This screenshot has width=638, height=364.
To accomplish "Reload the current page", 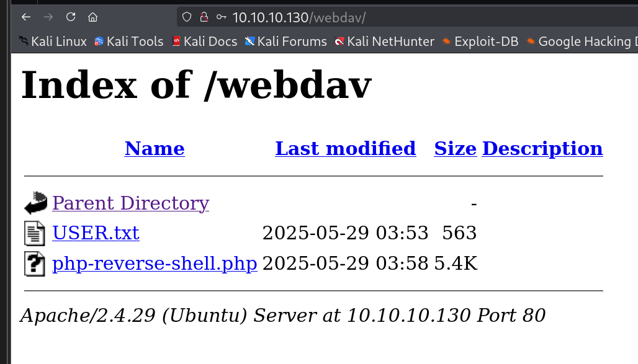I will pos(70,17).
